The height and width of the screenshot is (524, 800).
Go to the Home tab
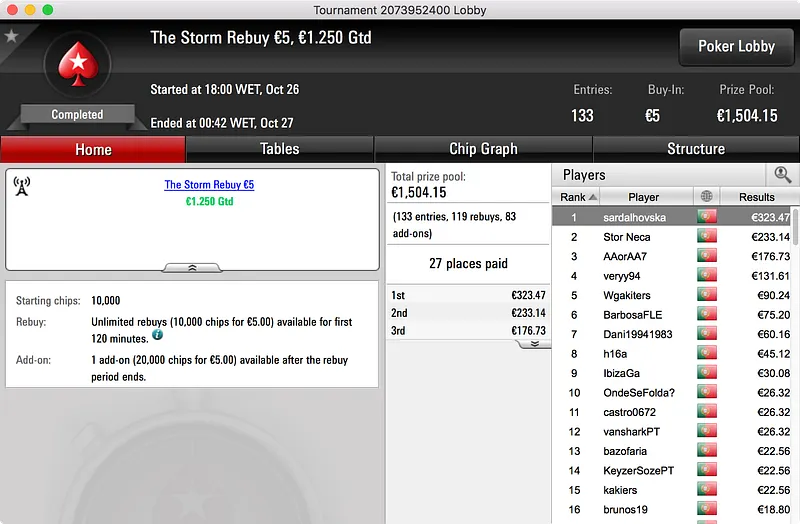(93, 149)
